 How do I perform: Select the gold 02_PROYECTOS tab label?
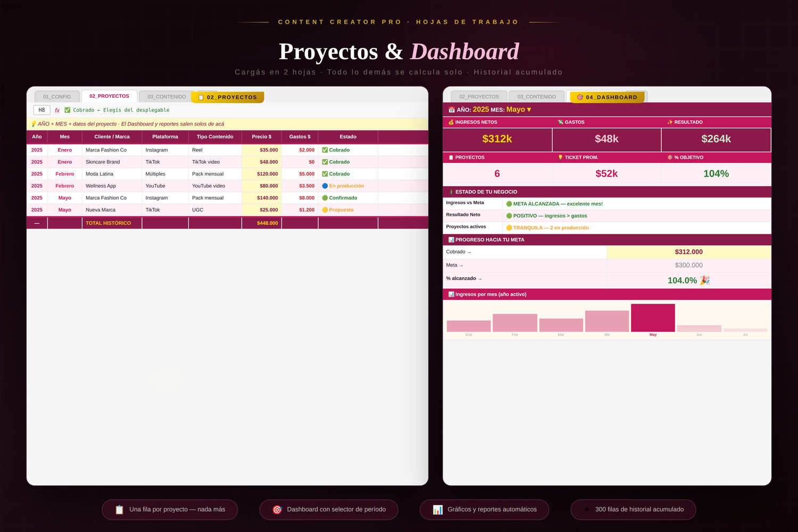click(228, 97)
